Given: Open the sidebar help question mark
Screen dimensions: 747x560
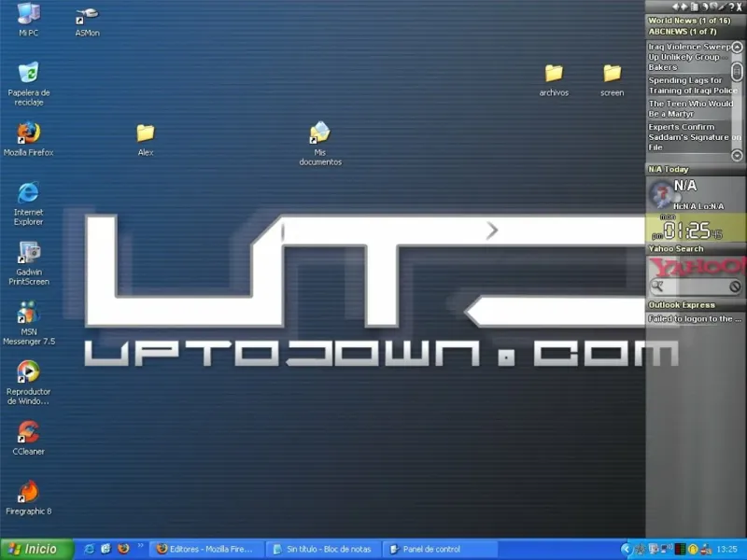Looking at the screenshot, I should point(731,7).
